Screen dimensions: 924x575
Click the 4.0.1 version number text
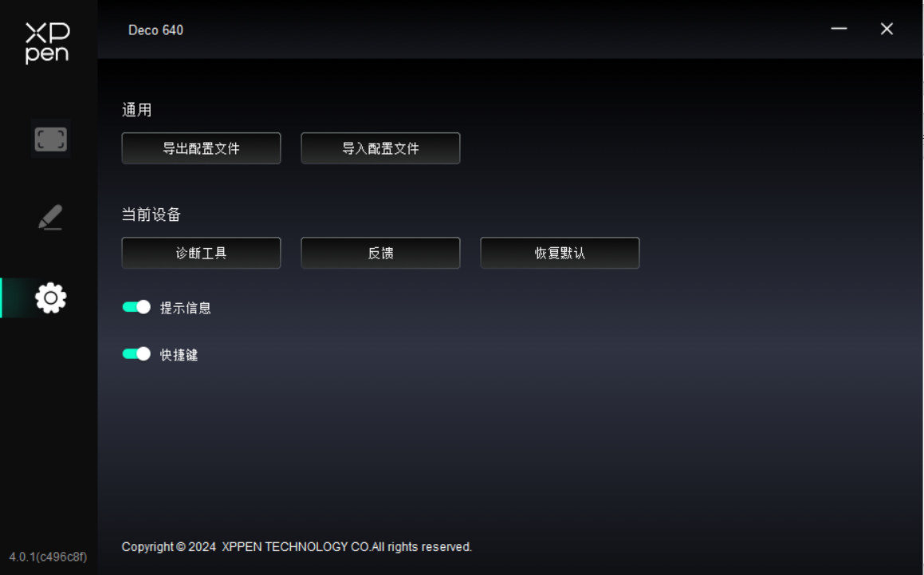pos(48,557)
